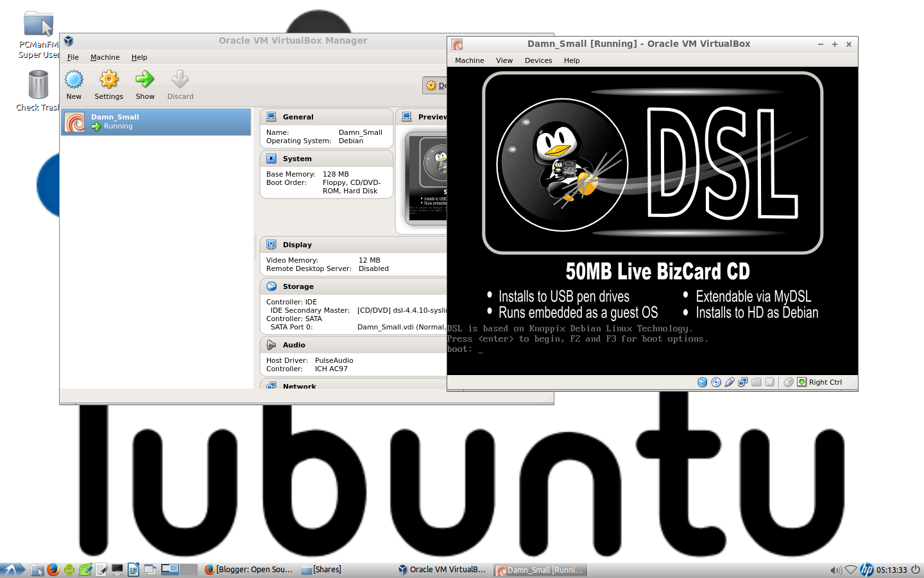Click the volume icon in system tray
The image size is (924, 578).
coord(835,570)
